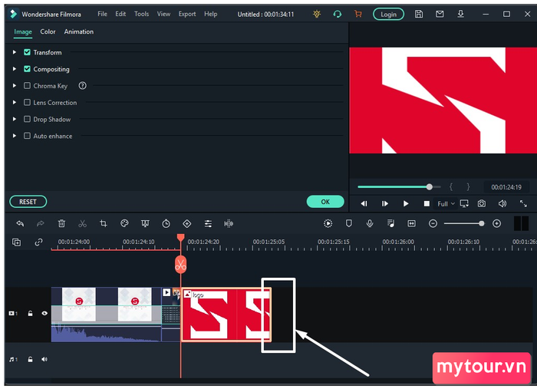Expand the Auto enhance section arrow

(x=15, y=136)
